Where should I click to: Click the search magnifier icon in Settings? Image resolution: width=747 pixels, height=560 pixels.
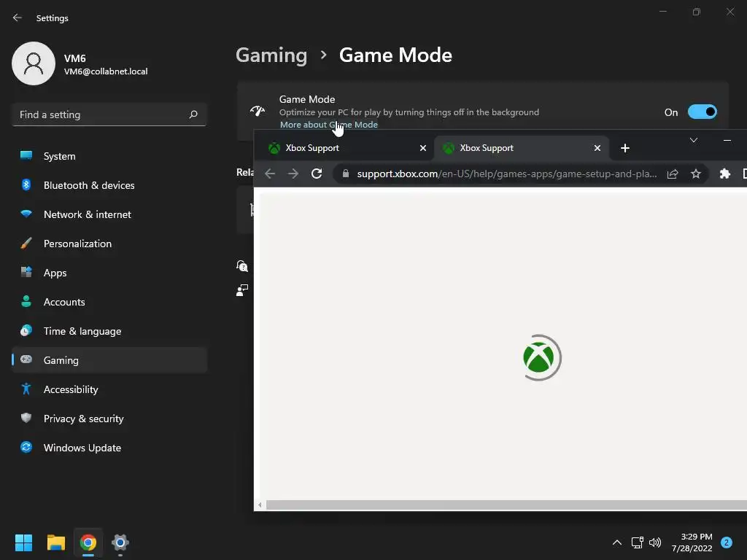193,114
